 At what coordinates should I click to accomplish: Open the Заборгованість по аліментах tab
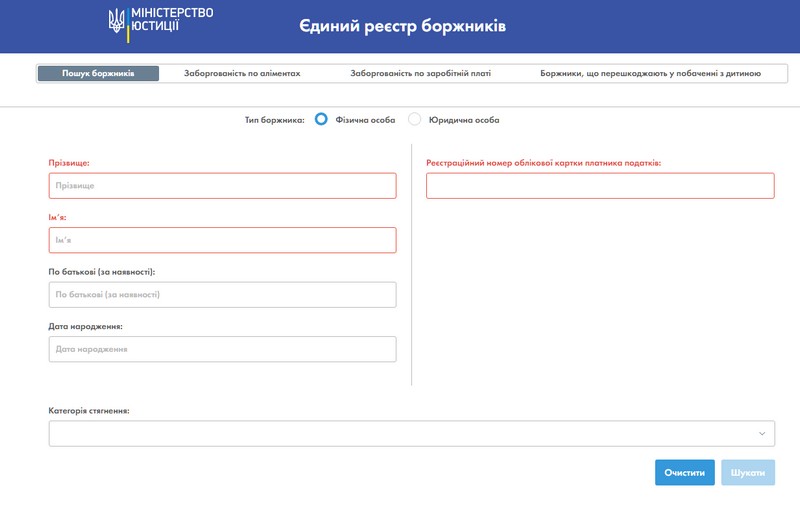click(242, 74)
